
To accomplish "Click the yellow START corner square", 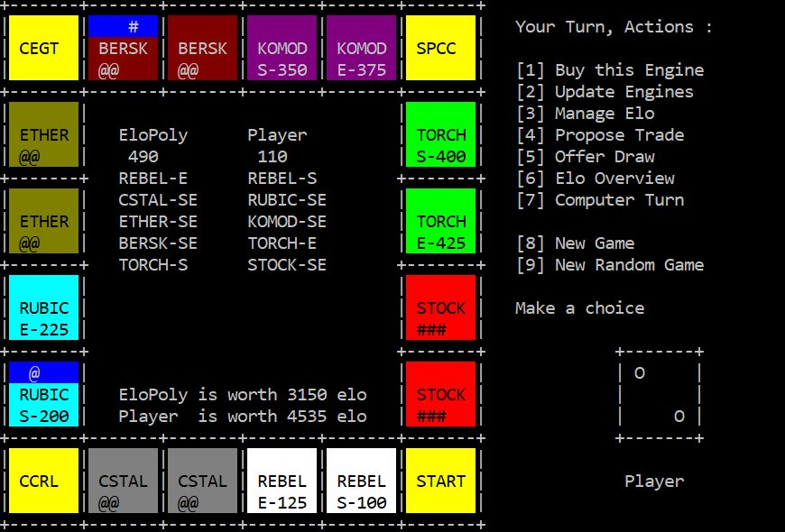I will [440, 481].
